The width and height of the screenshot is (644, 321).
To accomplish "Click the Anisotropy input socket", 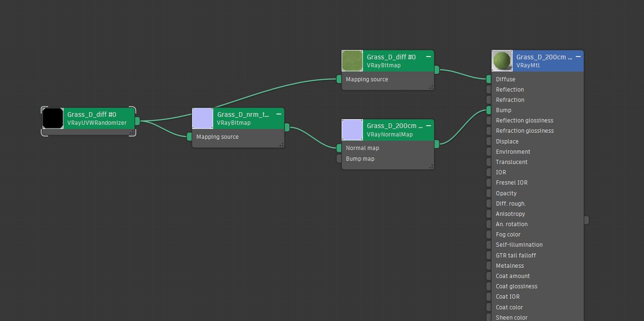I will pos(488,214).
